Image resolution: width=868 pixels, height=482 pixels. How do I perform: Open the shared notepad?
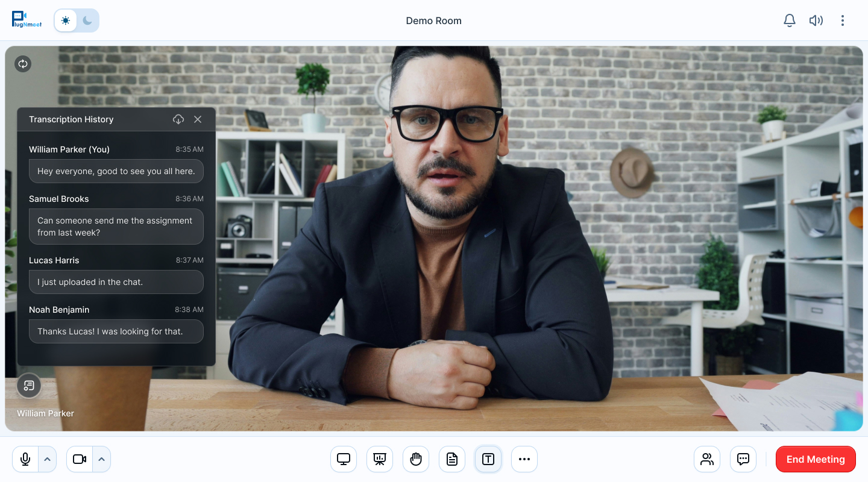452,459
